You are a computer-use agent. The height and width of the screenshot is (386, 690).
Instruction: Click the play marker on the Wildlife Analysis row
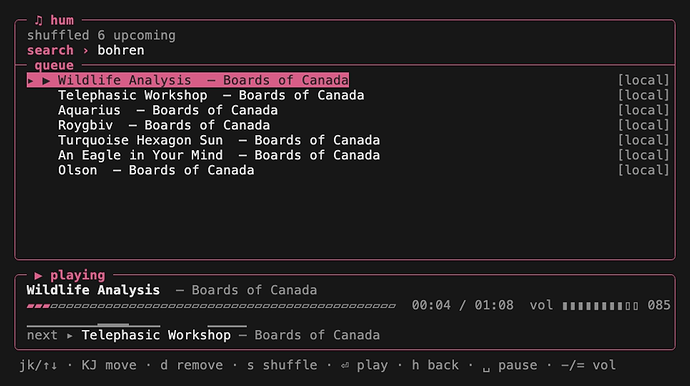click(46, 81)
